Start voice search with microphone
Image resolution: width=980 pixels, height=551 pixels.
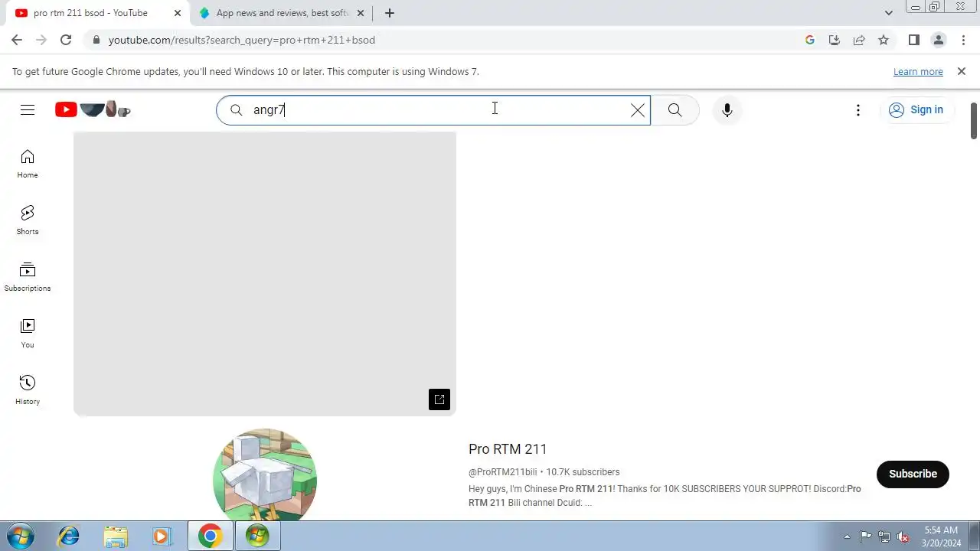727,110
